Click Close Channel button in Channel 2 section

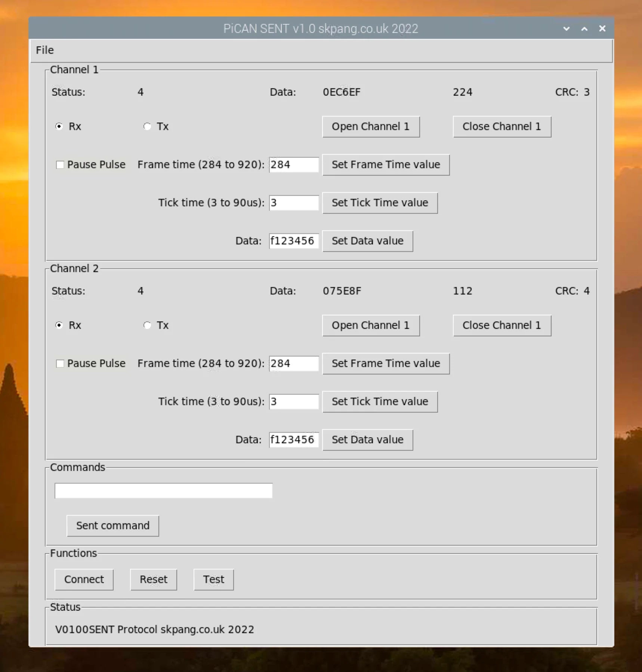[502, 325]
